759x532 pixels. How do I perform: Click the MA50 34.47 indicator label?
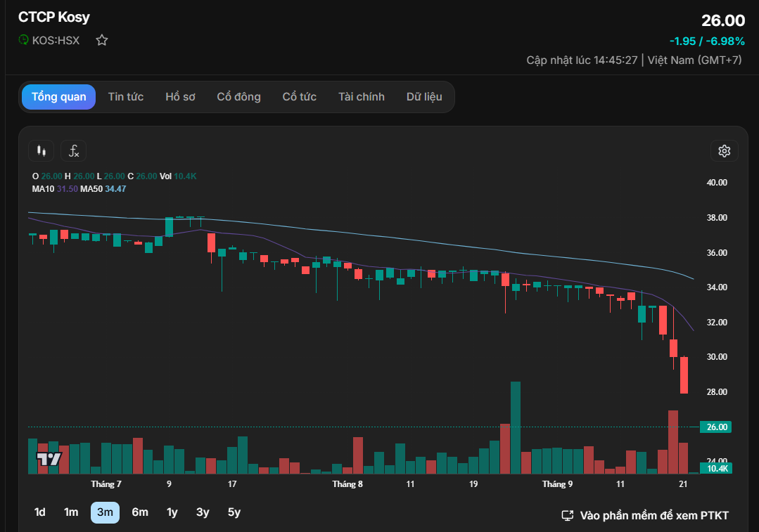pyautogui.click(x=103, y=189)
